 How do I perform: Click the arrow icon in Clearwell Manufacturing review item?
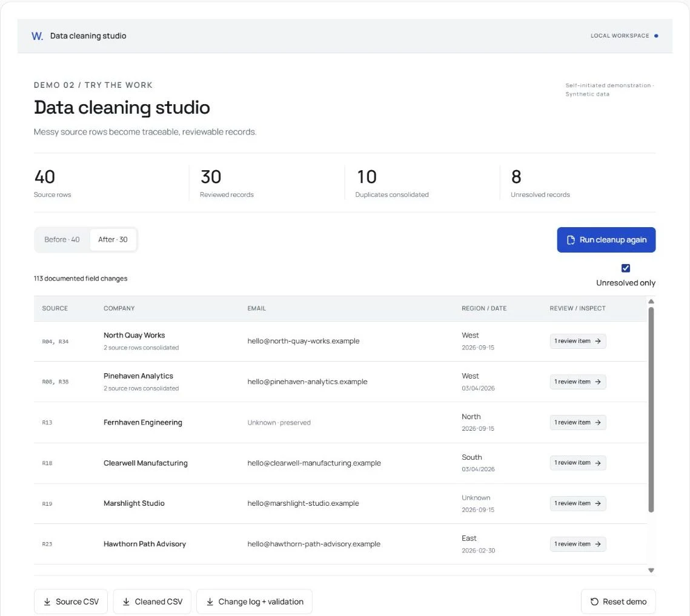click(597, 463)
